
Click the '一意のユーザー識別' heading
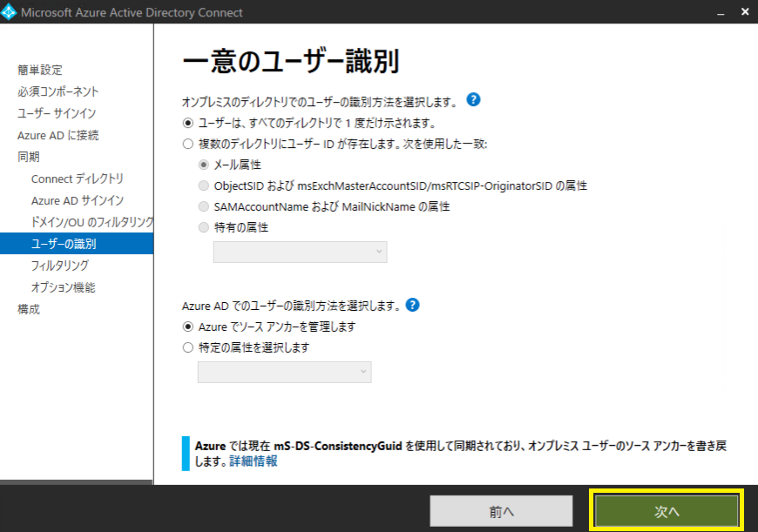click(x=290, y=61)
